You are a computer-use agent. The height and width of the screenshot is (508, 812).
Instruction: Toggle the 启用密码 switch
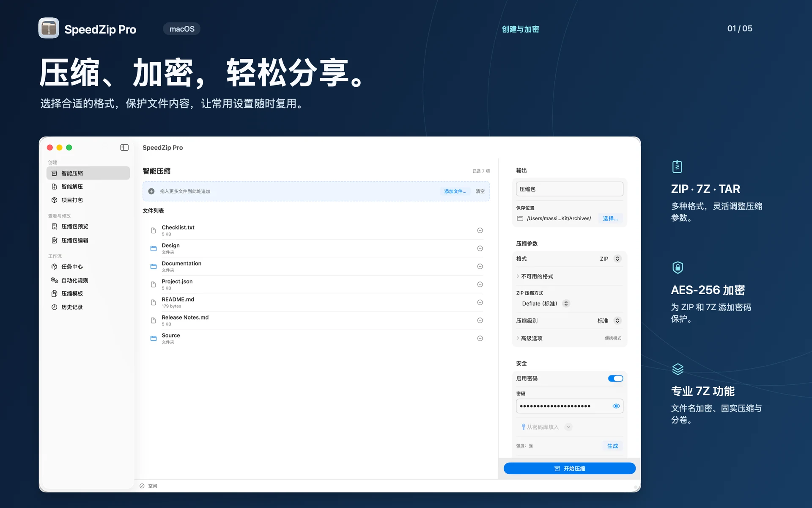tap(615, 378)
